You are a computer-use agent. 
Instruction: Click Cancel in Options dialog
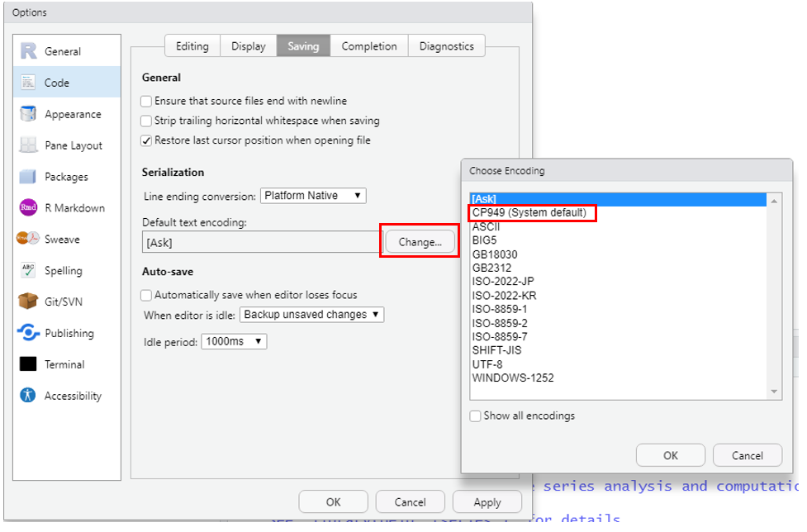tap(410, 501)
